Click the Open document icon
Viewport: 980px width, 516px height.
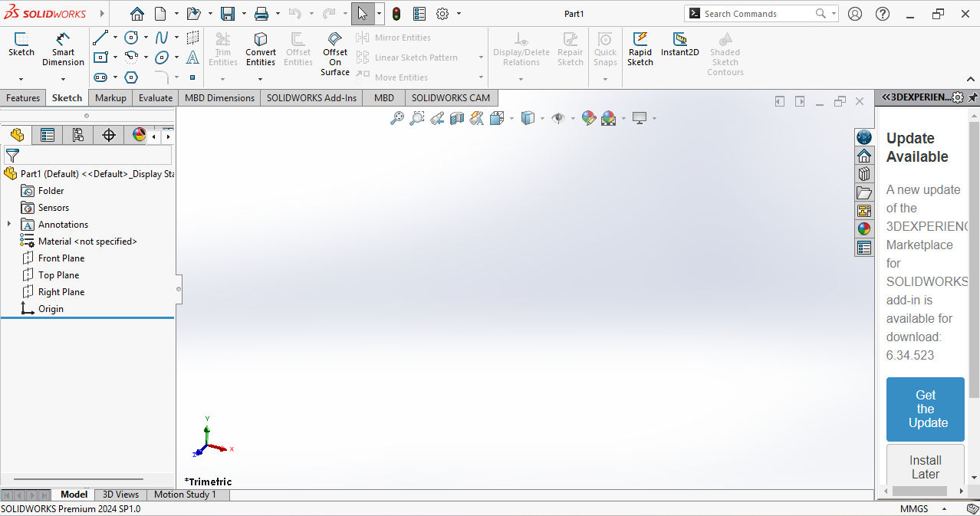tap(193, 14)
